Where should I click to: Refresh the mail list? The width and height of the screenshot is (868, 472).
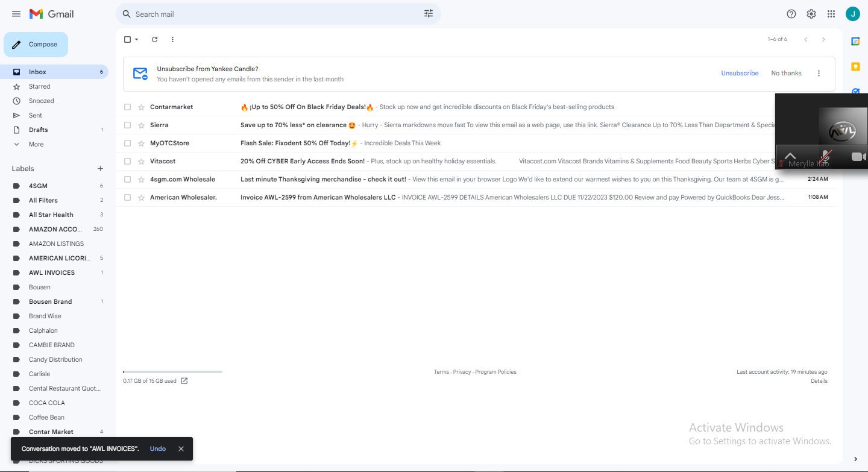point(154,39)
